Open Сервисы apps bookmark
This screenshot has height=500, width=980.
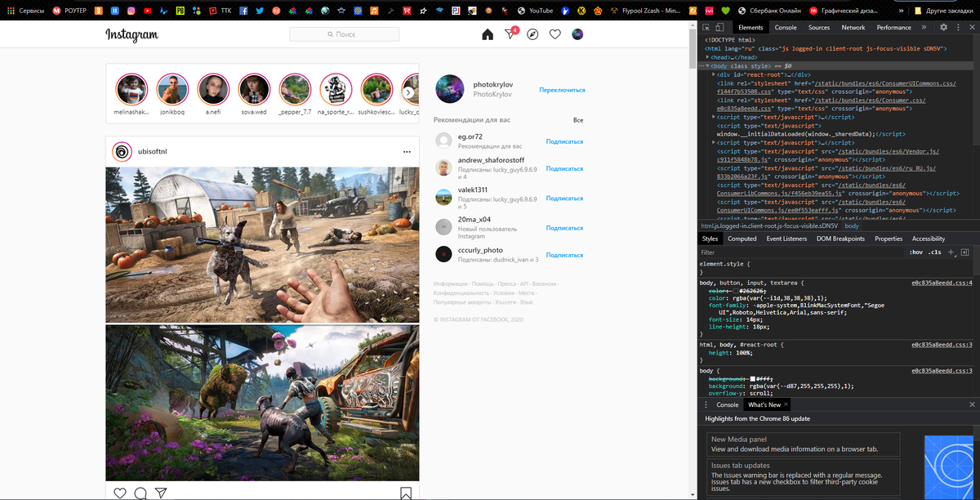click(26, 11)
